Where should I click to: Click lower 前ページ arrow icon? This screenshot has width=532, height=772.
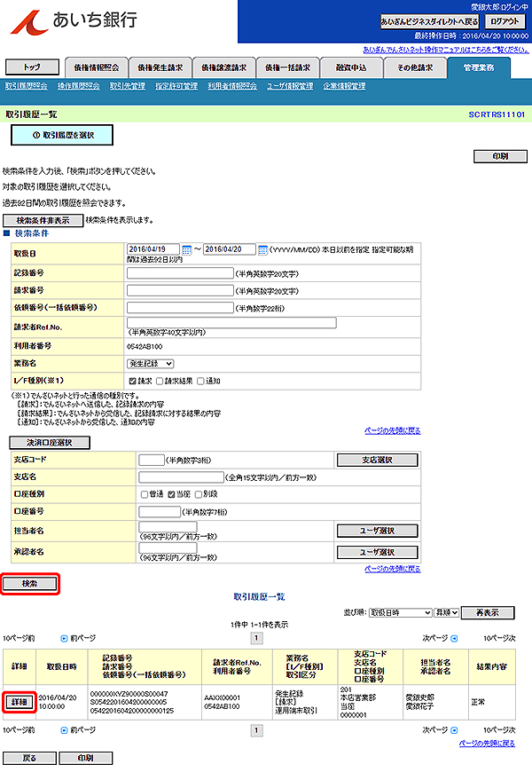tap(64, 730)
